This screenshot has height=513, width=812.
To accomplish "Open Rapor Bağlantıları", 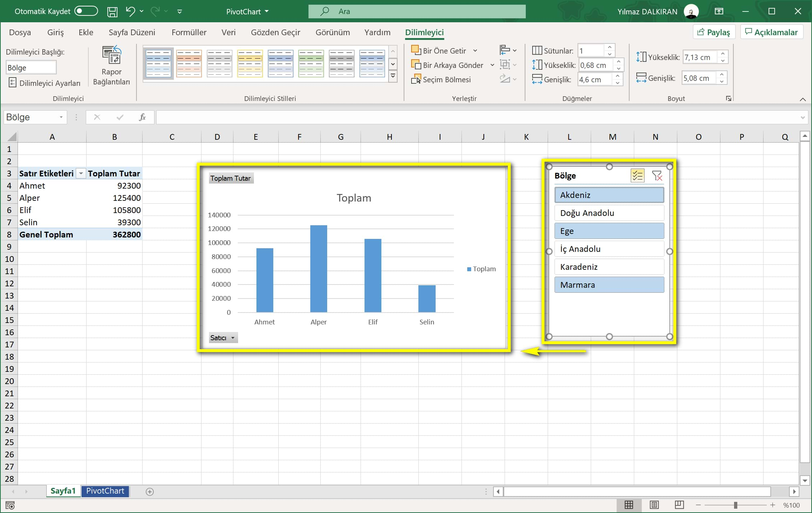I will [112, 66].
